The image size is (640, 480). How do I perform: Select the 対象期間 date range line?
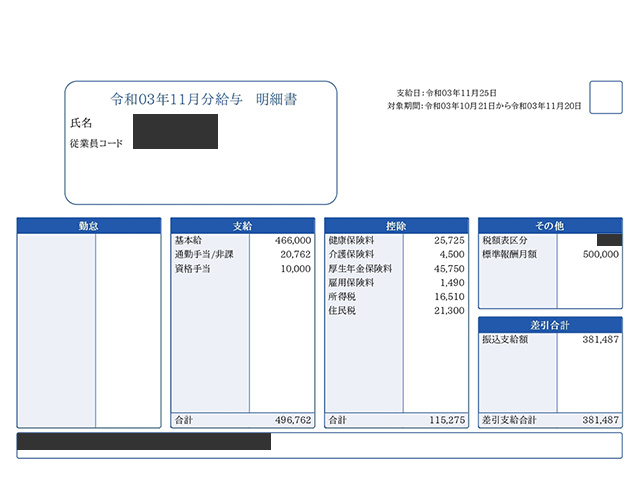[484, 105]
